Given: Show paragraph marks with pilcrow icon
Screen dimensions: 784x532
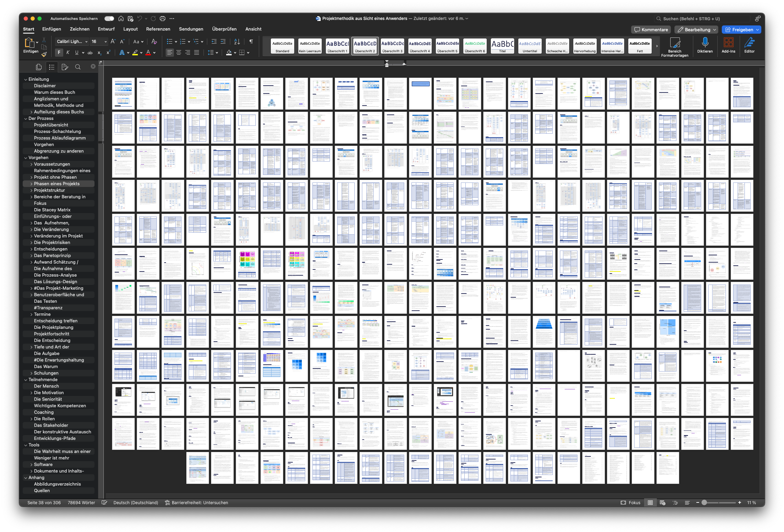Looking at the screenshot, I should point(251,42).
